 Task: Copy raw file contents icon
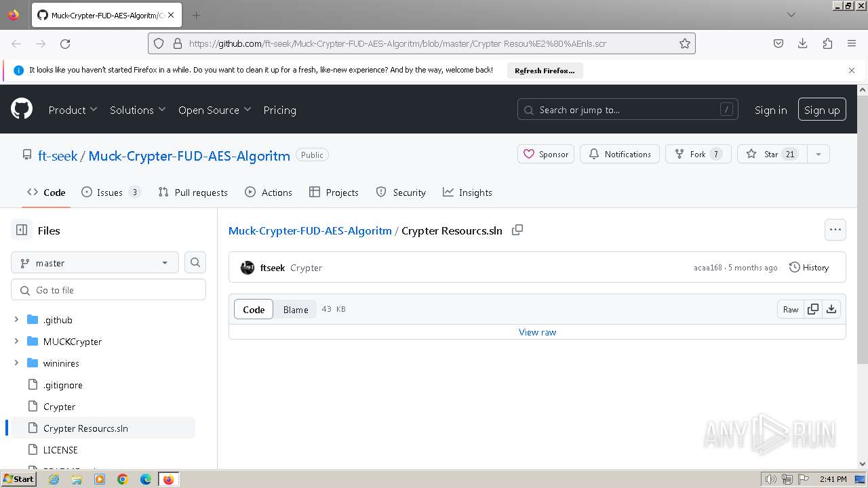click(x=813, y=309)
